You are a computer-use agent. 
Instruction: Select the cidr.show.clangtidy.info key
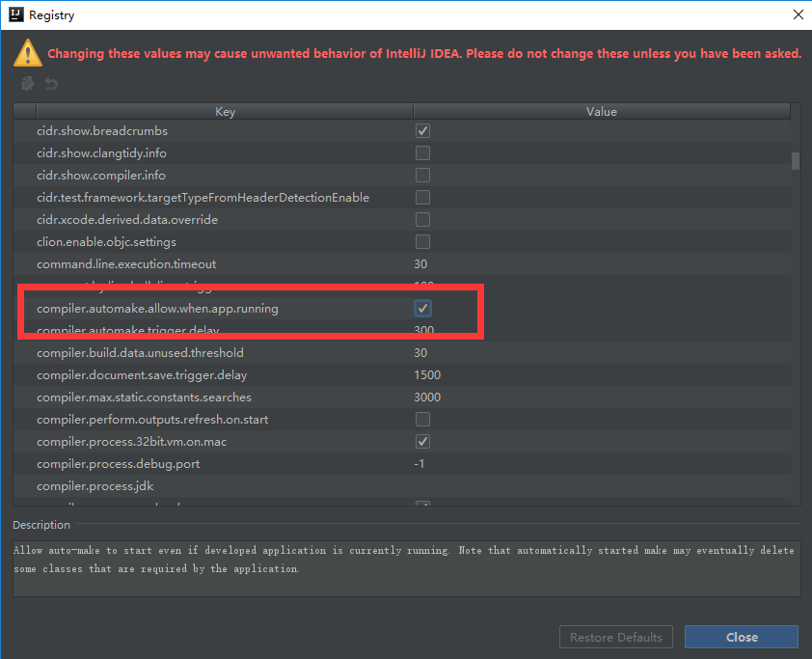tap(101, 153)
